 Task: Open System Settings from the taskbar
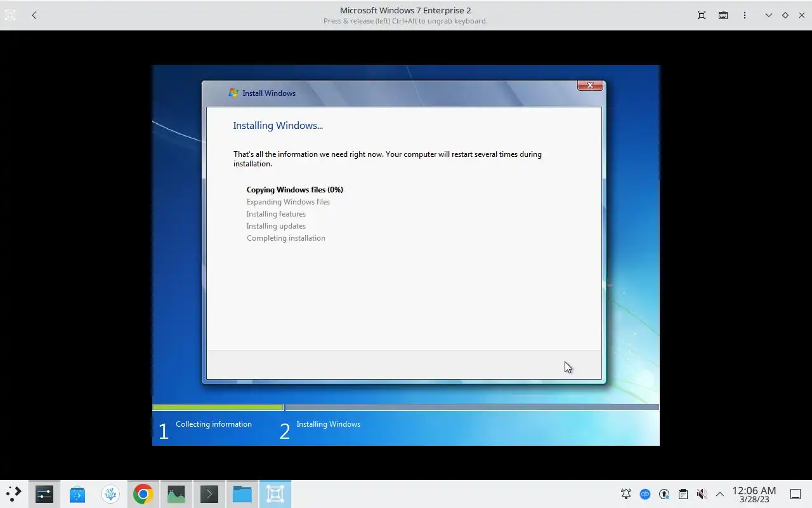[x=44, y=493]
